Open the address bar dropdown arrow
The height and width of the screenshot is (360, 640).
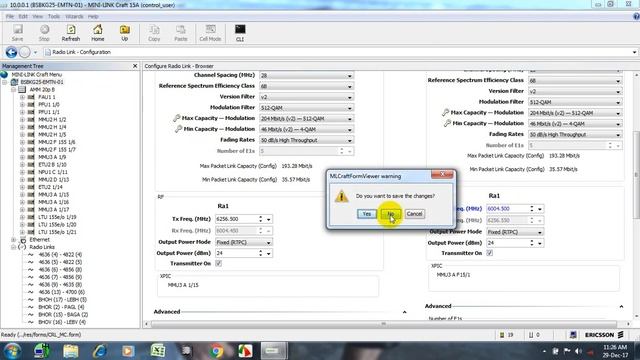point(634,52)
